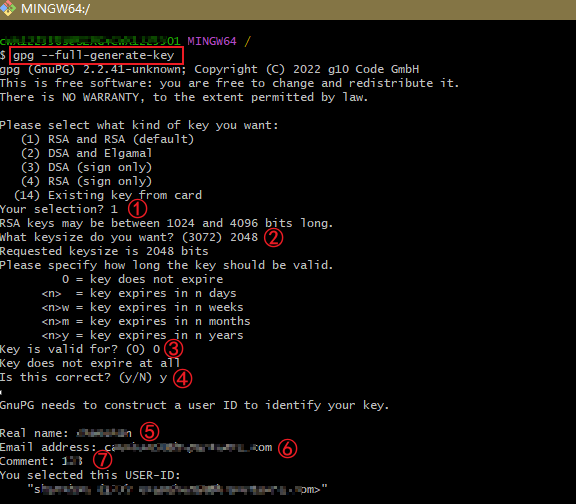
Task: Click the highlighted gpg --full-generate-key command
Action: point(96,55)
